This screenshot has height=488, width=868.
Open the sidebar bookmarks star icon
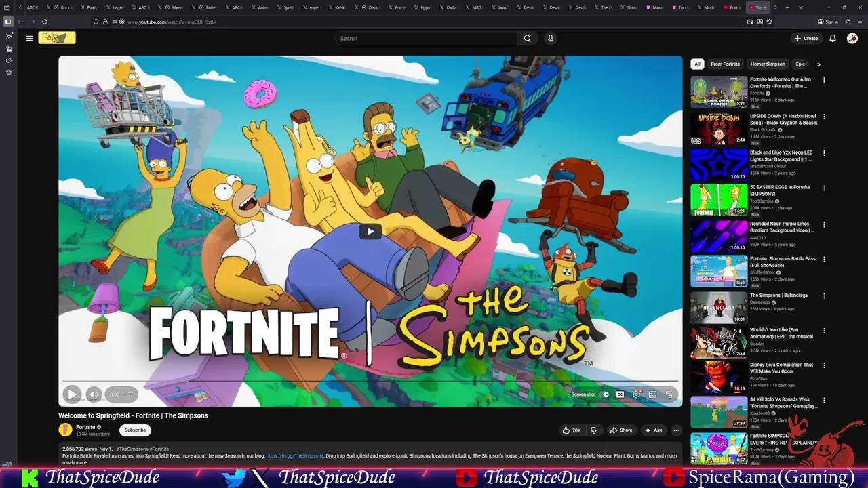point(9,72)
